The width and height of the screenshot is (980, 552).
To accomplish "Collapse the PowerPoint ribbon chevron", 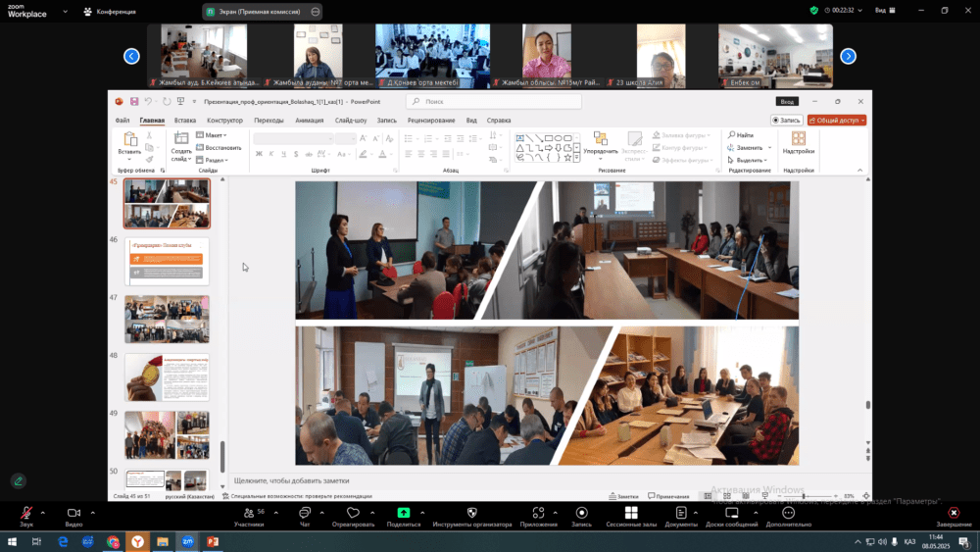I will [x=860, y=170].
